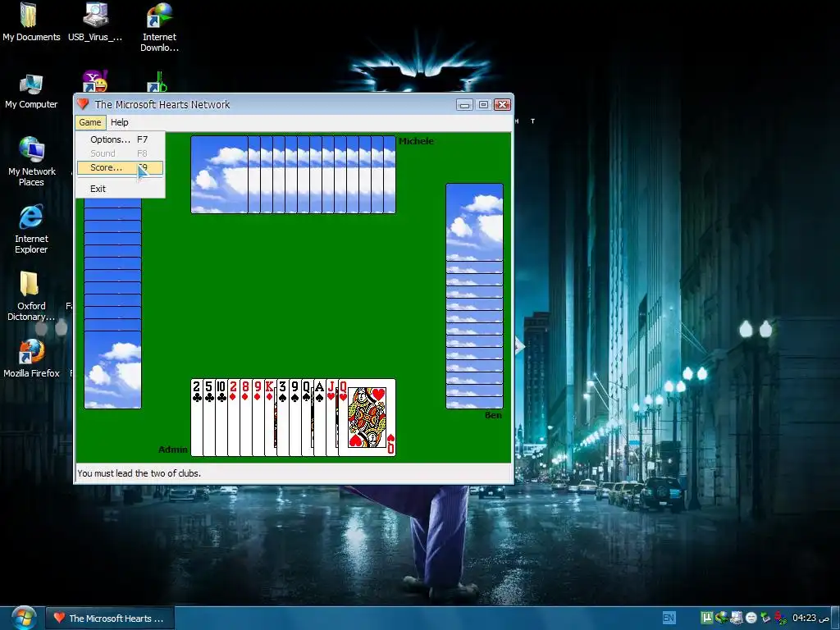The width and height of the screenshot is (840, 630).
Task: Select the nine of diamonds card
Action: [x=258, y=418]
